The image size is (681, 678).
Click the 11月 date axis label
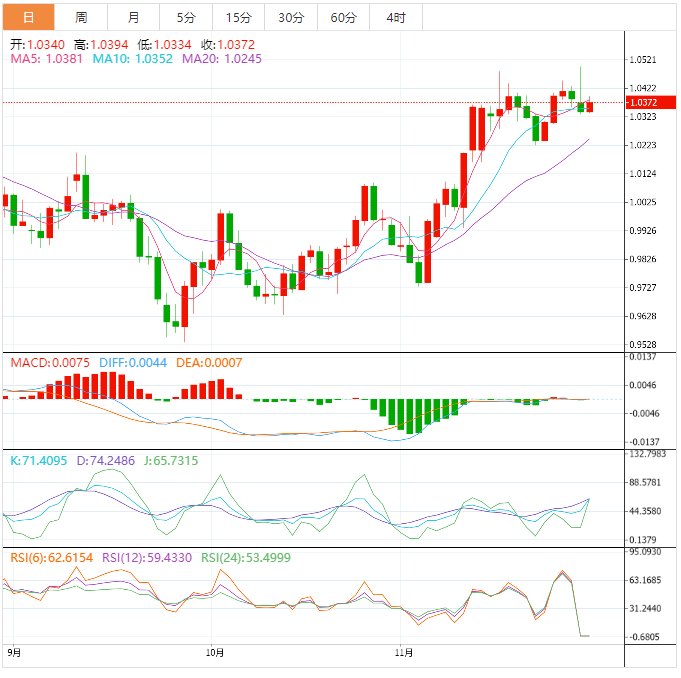coord(404,652)
